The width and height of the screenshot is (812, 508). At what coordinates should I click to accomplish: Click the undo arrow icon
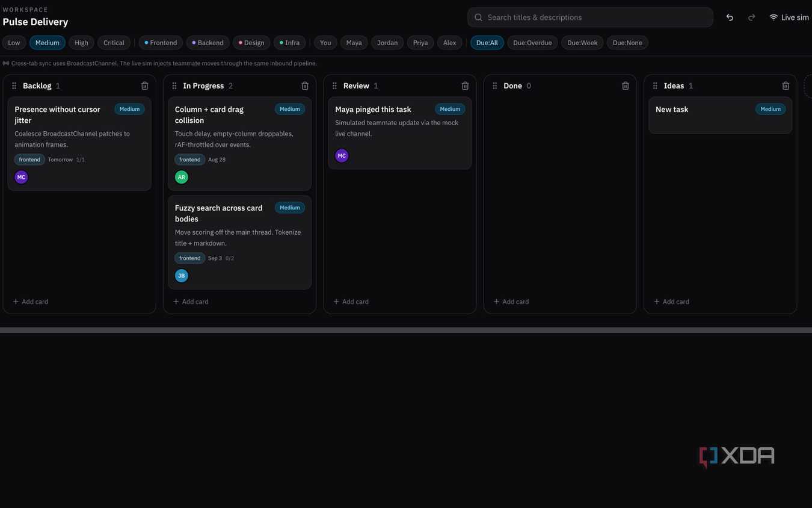[x=730, y=17]
